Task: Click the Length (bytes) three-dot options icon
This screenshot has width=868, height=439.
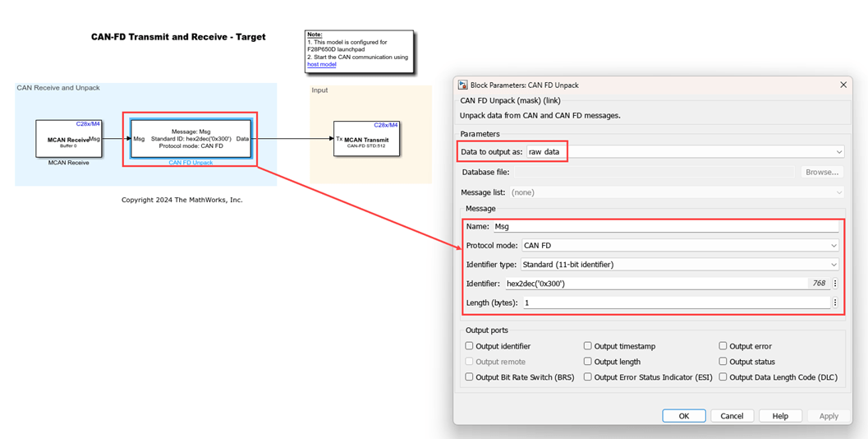Action: 835,303
